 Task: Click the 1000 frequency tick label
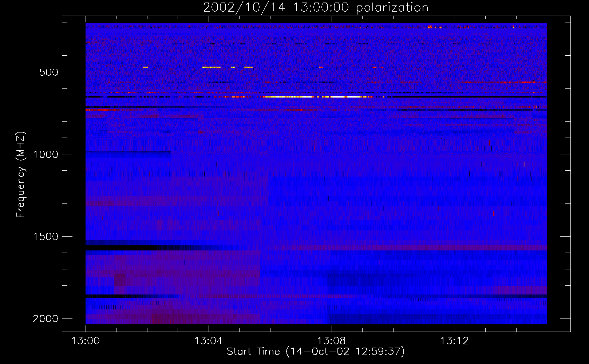point(46,154)
